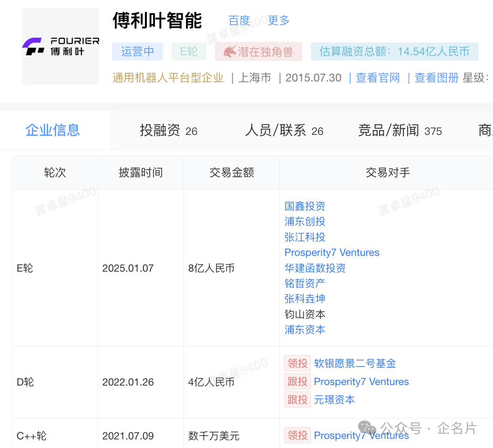Screen dimensions: 493x448
Task: Click the Fourier company logo thumbnail
Action: (61, 46)
